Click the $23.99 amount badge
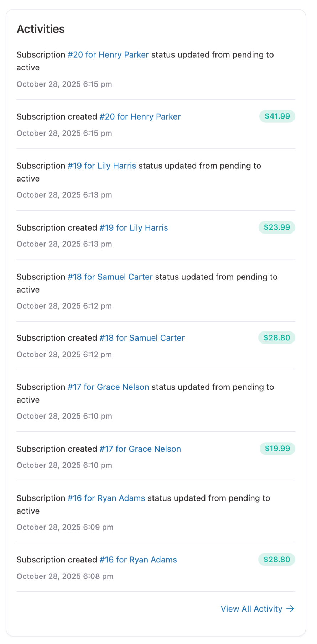 [x=277, y=227]
